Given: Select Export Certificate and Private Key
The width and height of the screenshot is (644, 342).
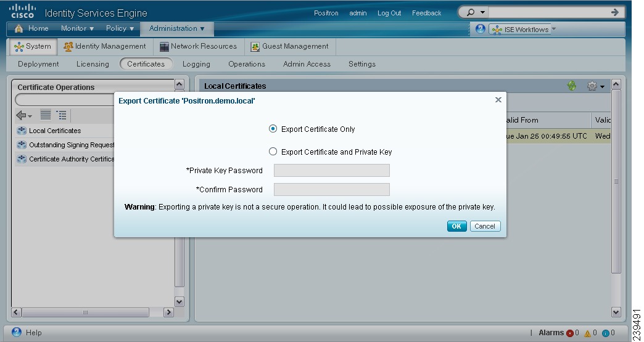Looking at the screenshot, I should [x=273, y=152].
